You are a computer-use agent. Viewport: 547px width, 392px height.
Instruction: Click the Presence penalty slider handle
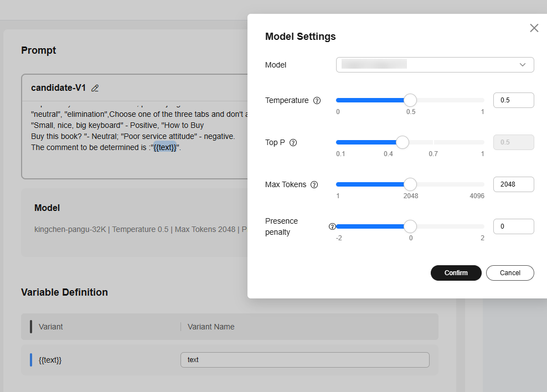point(410,226)
